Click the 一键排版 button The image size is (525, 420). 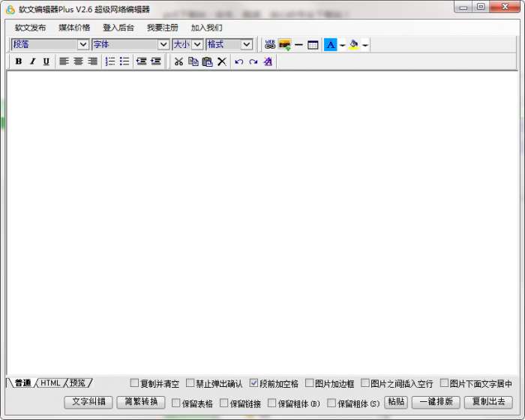436,402
